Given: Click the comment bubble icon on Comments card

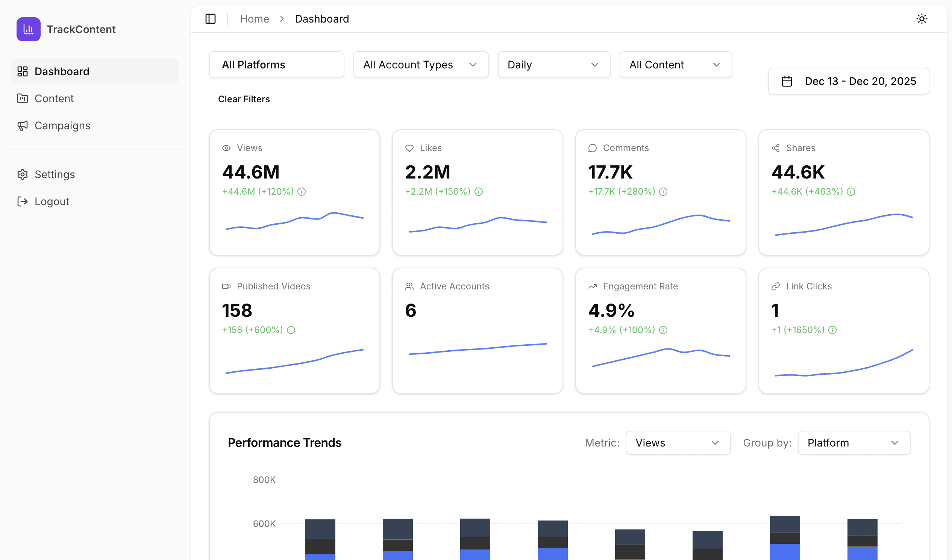Looking at the screenshot, I should (592, 148).
